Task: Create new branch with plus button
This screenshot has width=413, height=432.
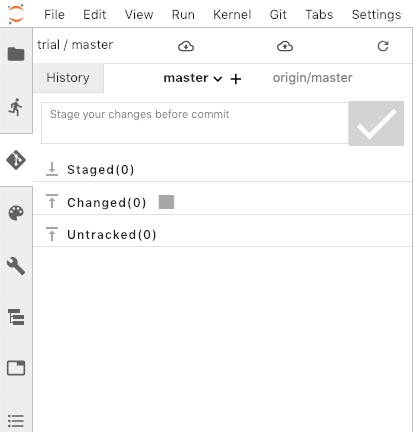Action: tap(236, 79)
